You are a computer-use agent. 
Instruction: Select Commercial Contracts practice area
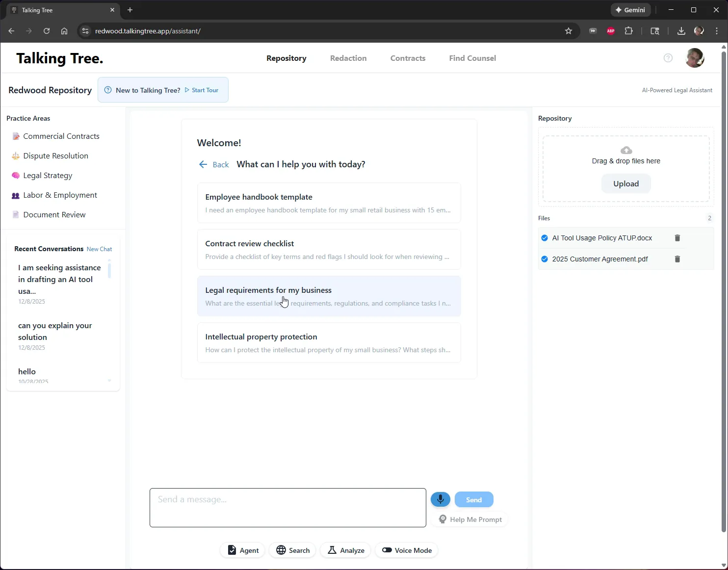pyautogui.click(x=61, y=136)
